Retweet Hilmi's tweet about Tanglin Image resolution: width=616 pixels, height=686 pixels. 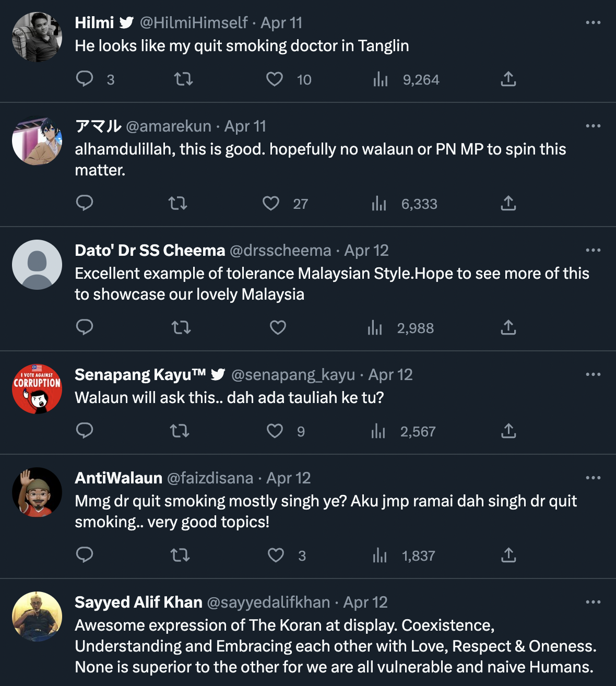coord(183,79)
